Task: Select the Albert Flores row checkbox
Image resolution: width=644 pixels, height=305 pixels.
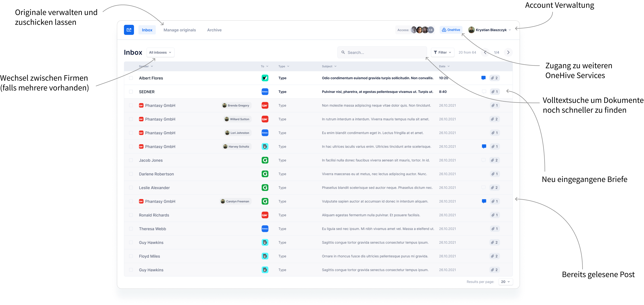Action: point(131,78)
